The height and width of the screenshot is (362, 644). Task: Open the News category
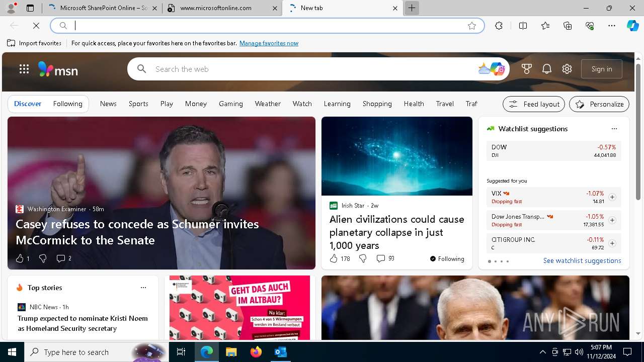108,104
